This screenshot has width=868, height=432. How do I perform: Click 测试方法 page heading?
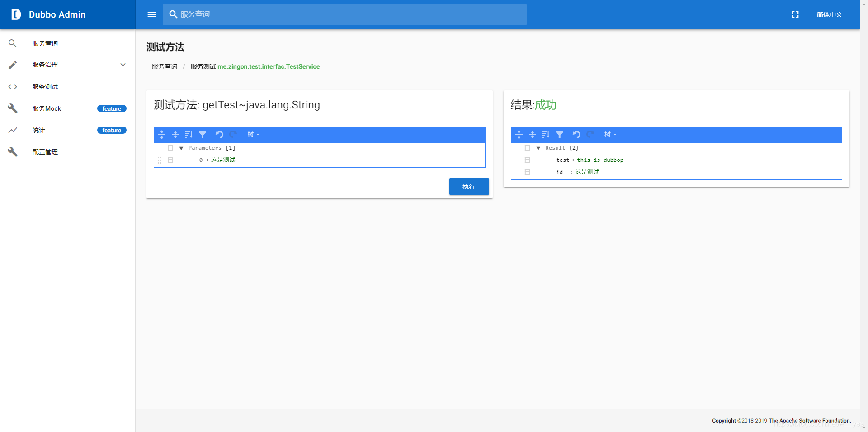point(165,47)
